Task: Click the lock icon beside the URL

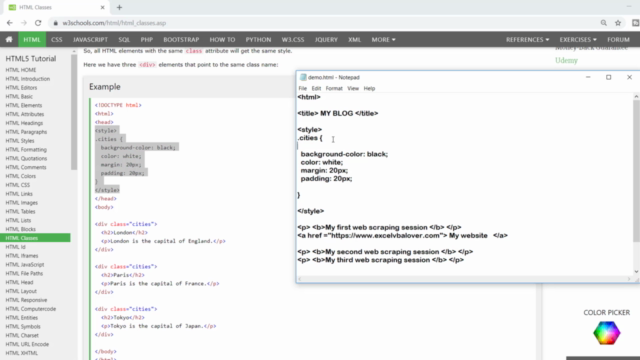Action: (56, 23)
